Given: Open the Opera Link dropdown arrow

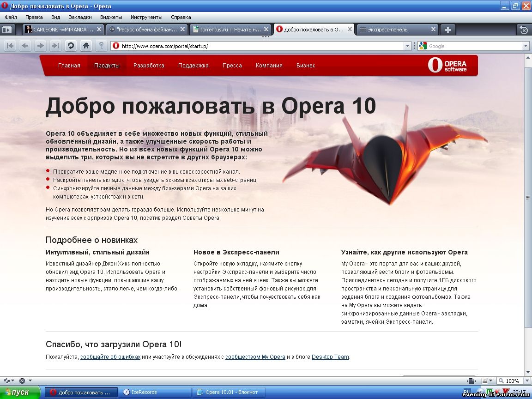Looking at the screenshot, I should click(x=13, y=381).
